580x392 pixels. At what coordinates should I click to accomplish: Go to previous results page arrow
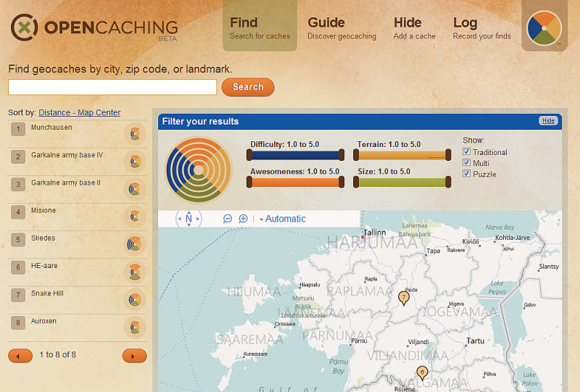(20, 356)
